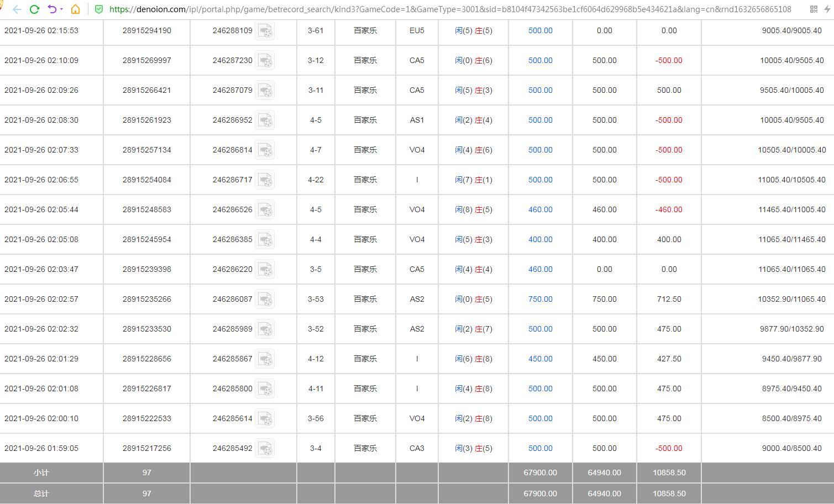Screen dimensions: 834x504
Task: Open video replay for round 246288109
Action: (265, 31)
